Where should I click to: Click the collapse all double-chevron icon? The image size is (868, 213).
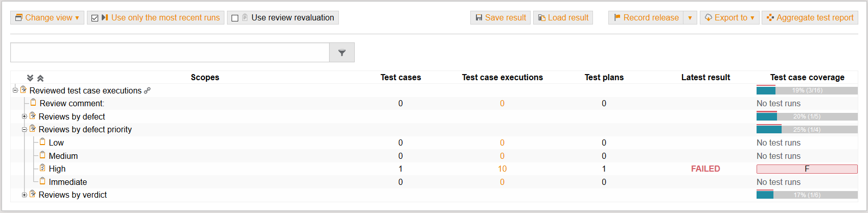click(x=40, y=78)
